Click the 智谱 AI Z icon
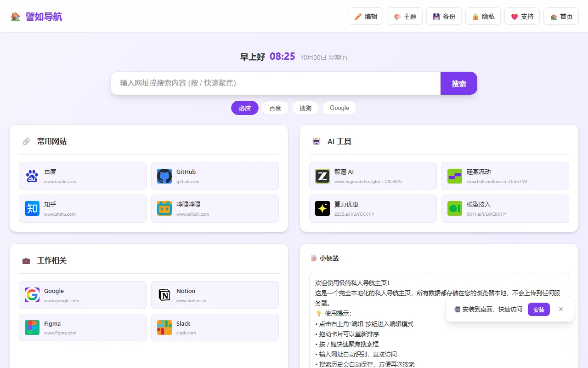588x368 pixels. (x=322, y=176)
